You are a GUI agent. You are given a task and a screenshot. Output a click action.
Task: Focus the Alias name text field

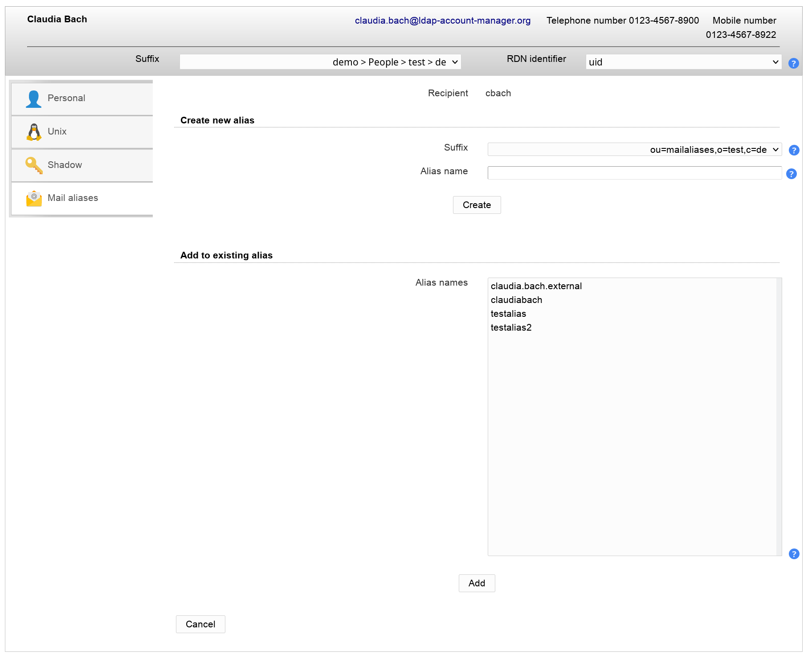[634, 173]
